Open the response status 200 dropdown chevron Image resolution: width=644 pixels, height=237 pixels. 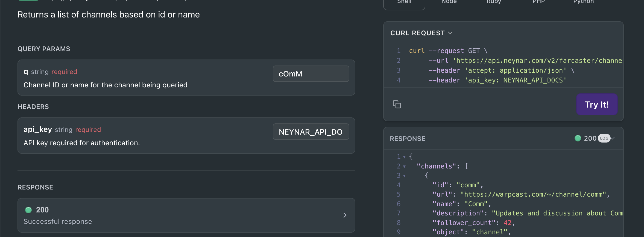(613, 138)
